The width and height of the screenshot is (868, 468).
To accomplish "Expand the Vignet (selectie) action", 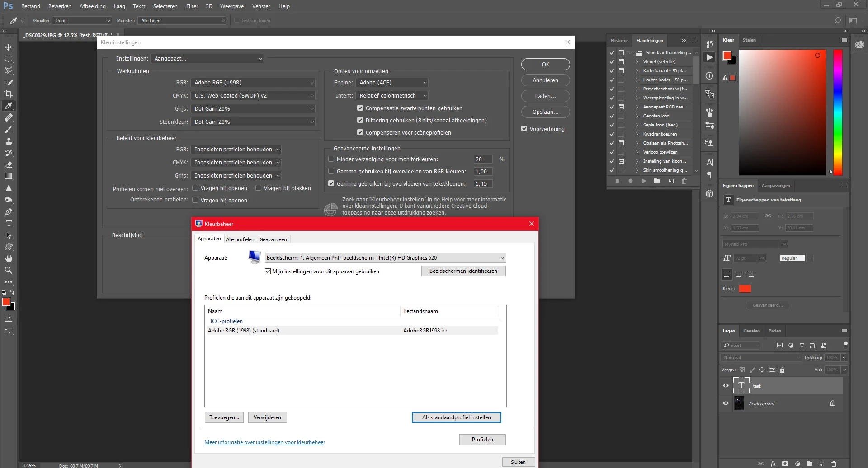I will click(x=637, y=62).
